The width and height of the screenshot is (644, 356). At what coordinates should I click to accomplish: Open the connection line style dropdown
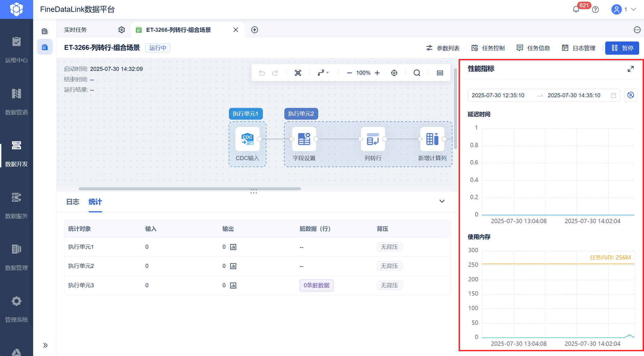(323, 73)
